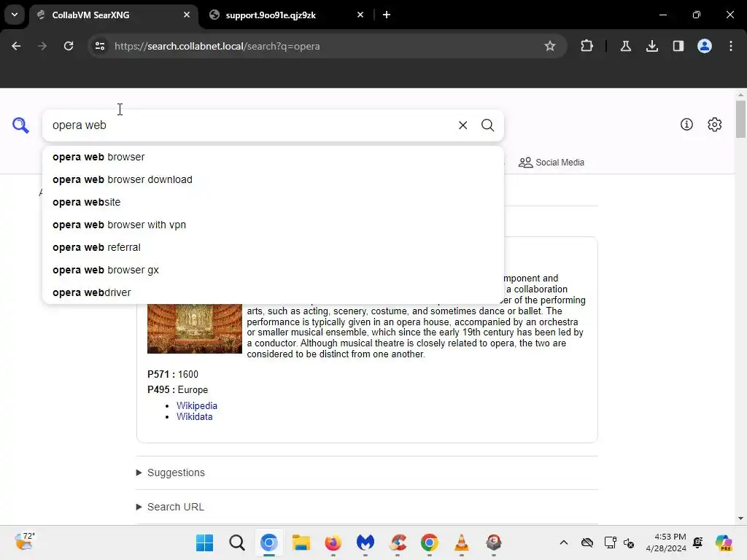
Task: Open the Copilot preview icon
Action: pyautogui.click(x=724, y=542)
